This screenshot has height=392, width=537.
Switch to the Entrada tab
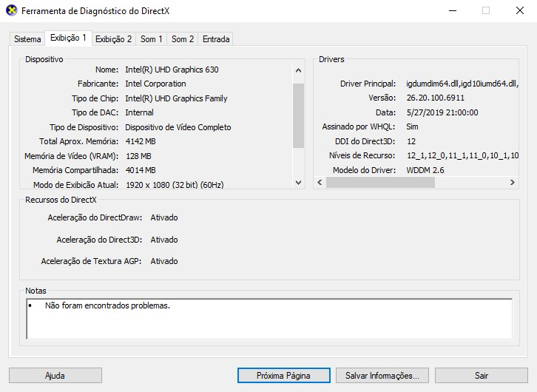tap(216, 39)
